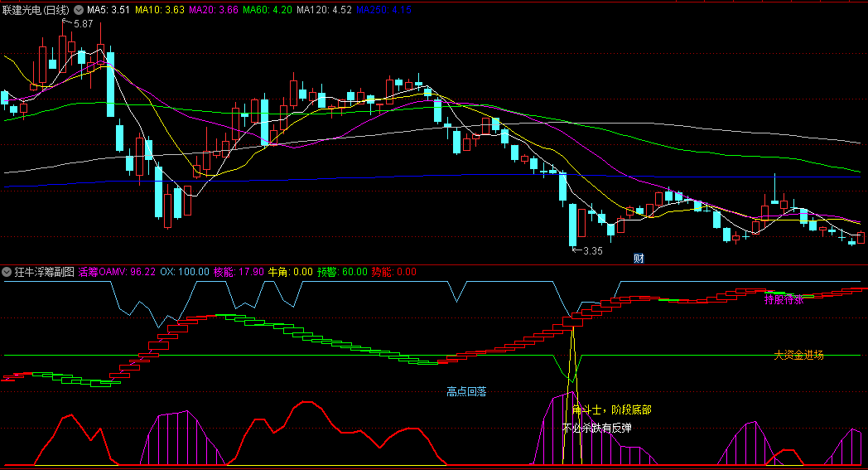Select MA10: 3.63 indicator value
This screenshot has height=470, width=868.
tap(159, 9)
